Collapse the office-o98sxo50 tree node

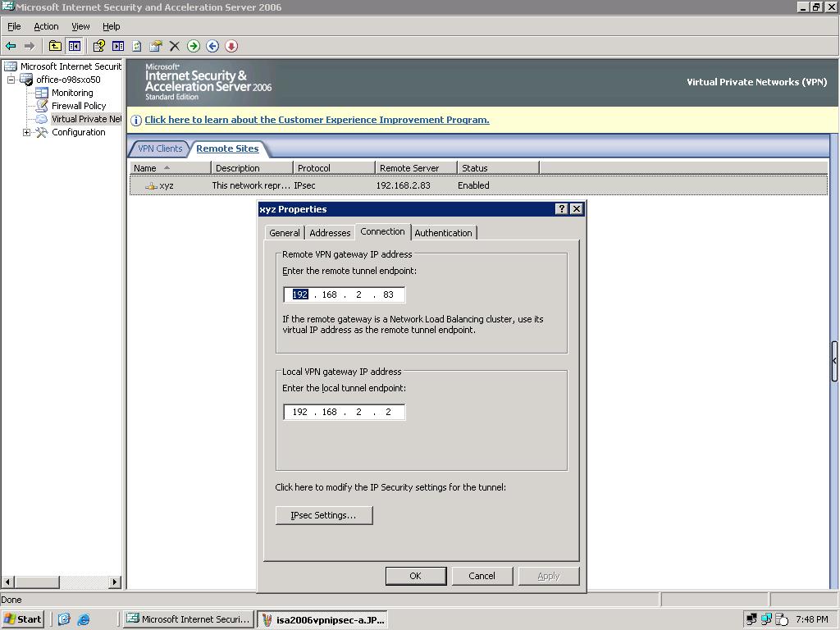click(11, 80)
